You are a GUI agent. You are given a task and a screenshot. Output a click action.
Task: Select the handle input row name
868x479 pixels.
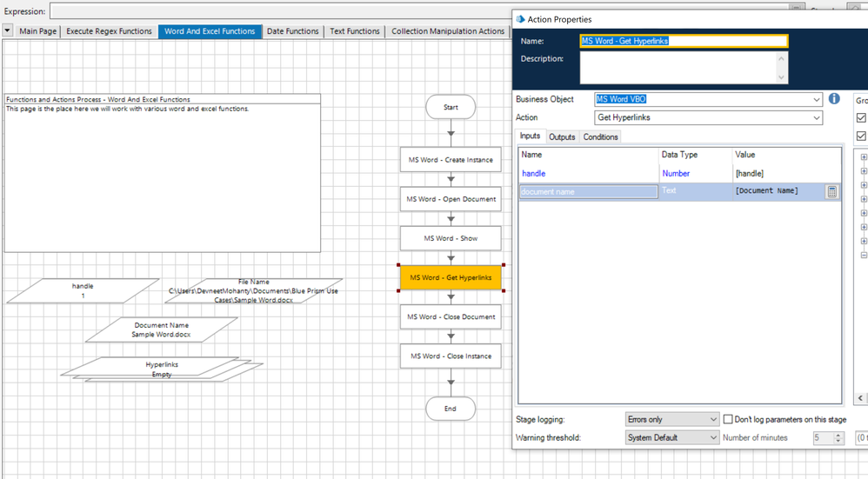pos(534,174)
